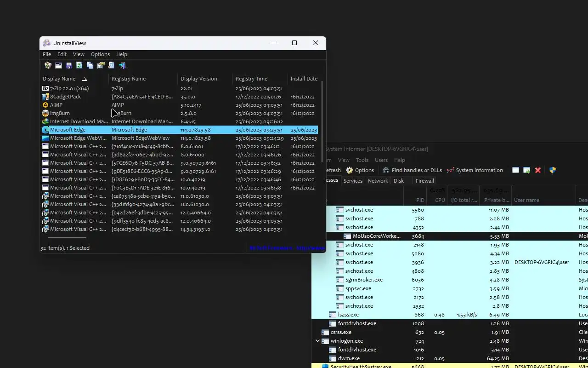This screenshot has height=368, width=588.
Task: Open the Help menu in UninstallView
Action: tap(122, 54)
